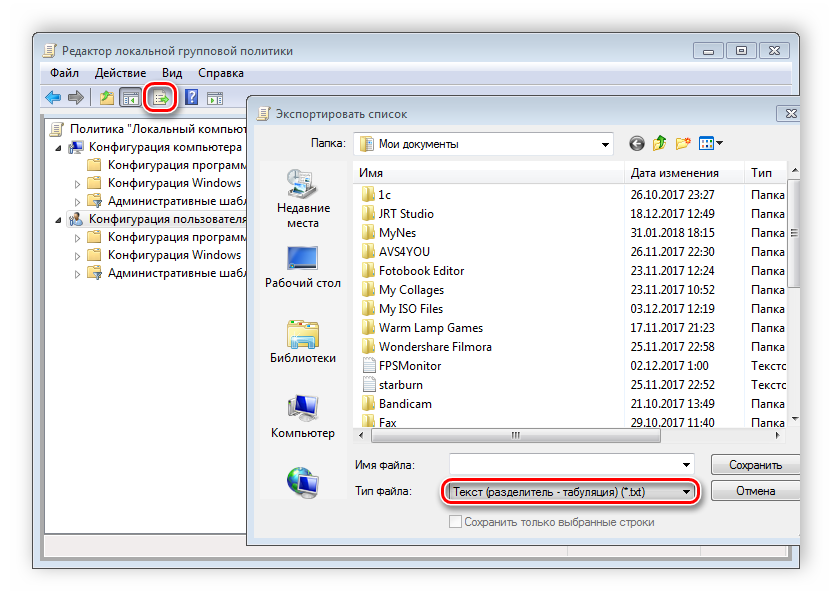Viewport: 832px width, 601px height.
Task: Open Библиотеки in the places bar
Action: pos(303,342)
